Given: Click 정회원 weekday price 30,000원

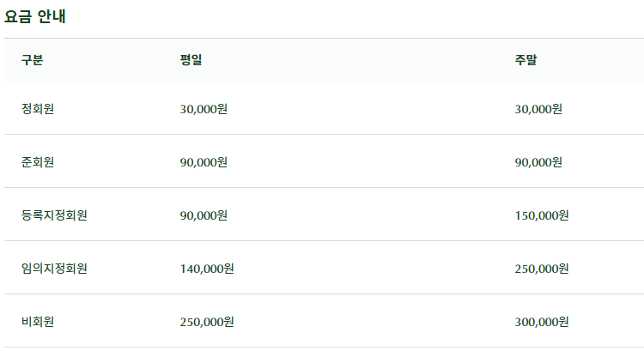Looking at the screenshot, I should [x=204, y=109].
